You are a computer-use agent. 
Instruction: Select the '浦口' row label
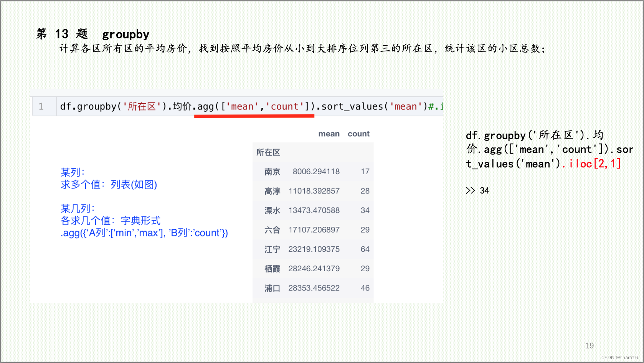click(272, 288)
